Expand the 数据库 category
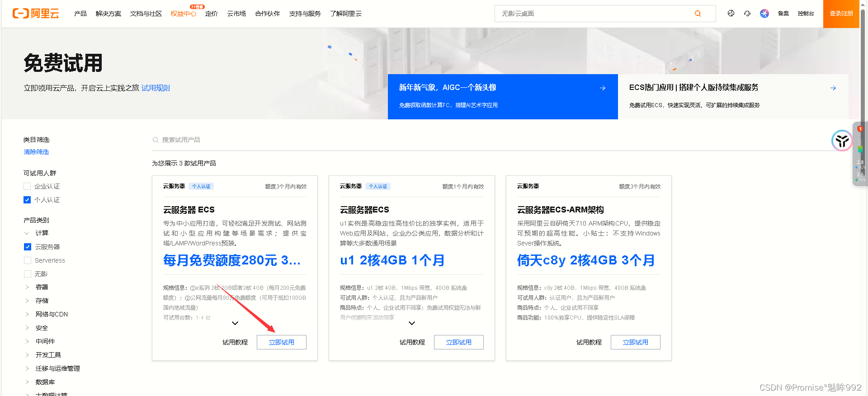Screen dimensions: 868x396 (27, 382)
